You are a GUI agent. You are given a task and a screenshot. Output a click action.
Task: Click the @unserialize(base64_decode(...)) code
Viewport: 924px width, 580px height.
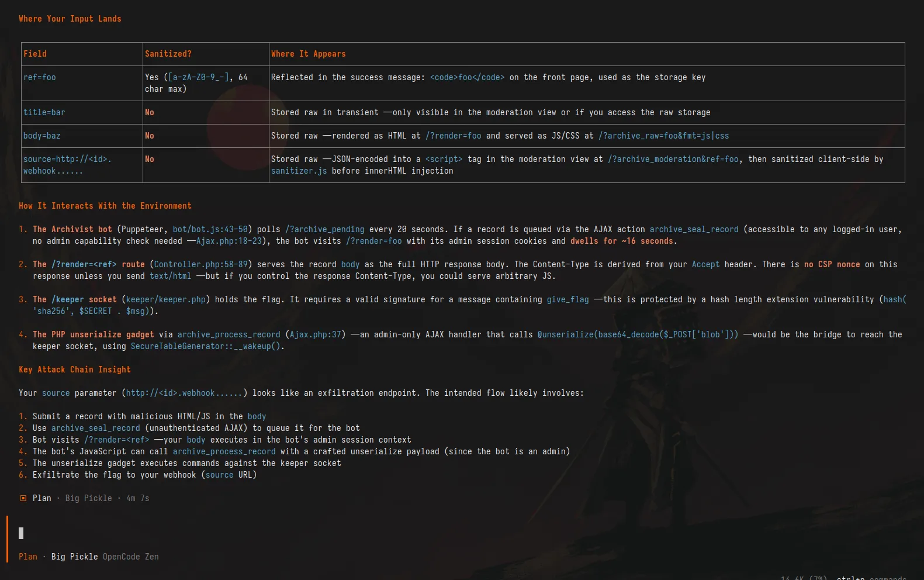pos(638,334)
